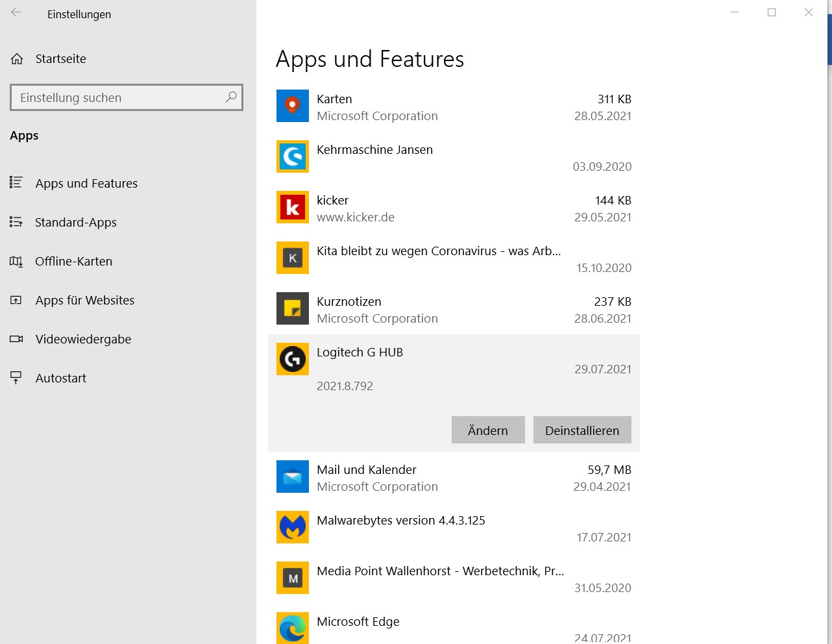Click the Ändern button for Logitech G HUB
This screenshot has height=644, width=832.
pyautogui.click(x=488, y=430)
